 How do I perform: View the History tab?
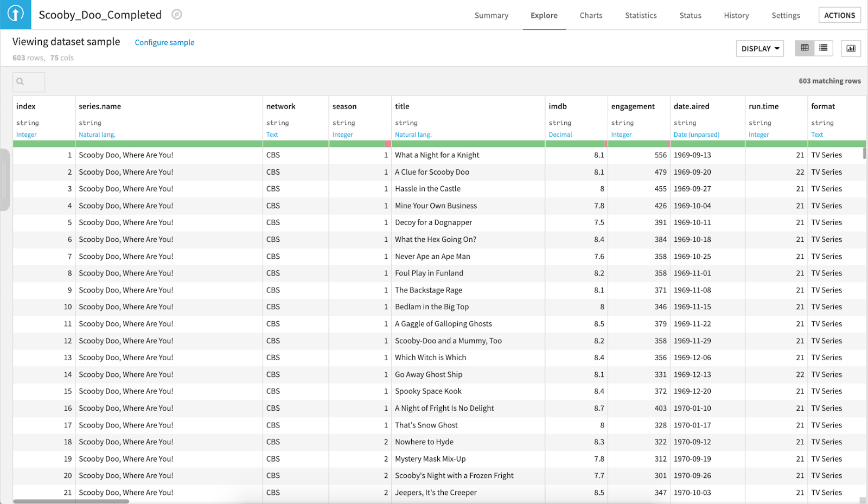click(736, 15)
